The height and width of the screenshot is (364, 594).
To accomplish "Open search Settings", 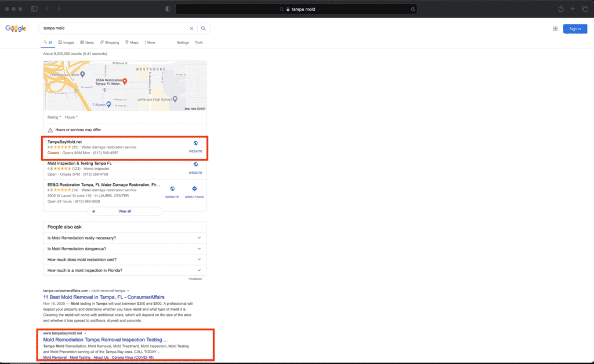I will coord(183,43).
